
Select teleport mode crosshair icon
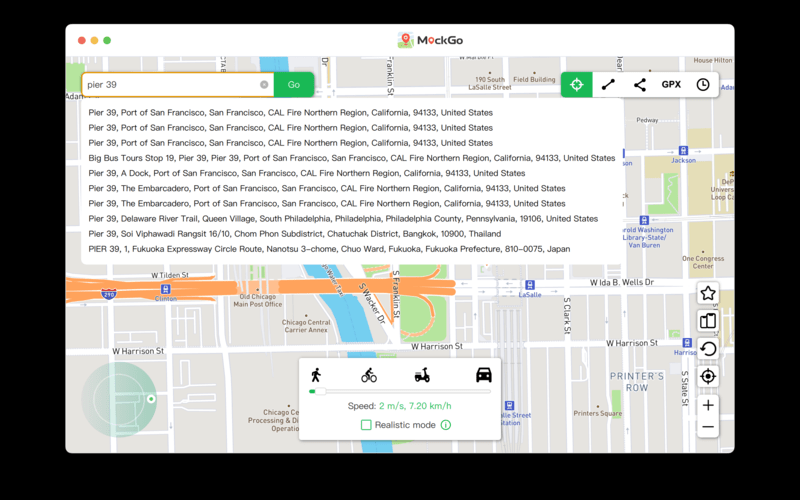pyautogui.click(x=577, y=85)
